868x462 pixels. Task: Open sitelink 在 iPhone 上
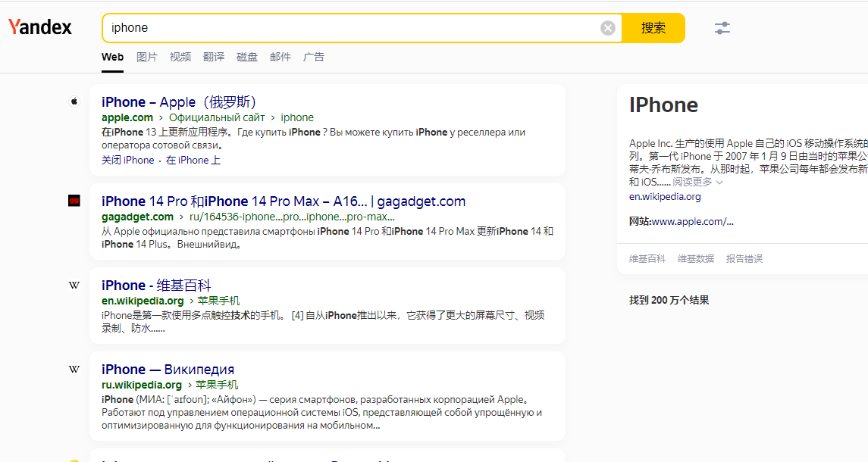[x=193, y=160]
